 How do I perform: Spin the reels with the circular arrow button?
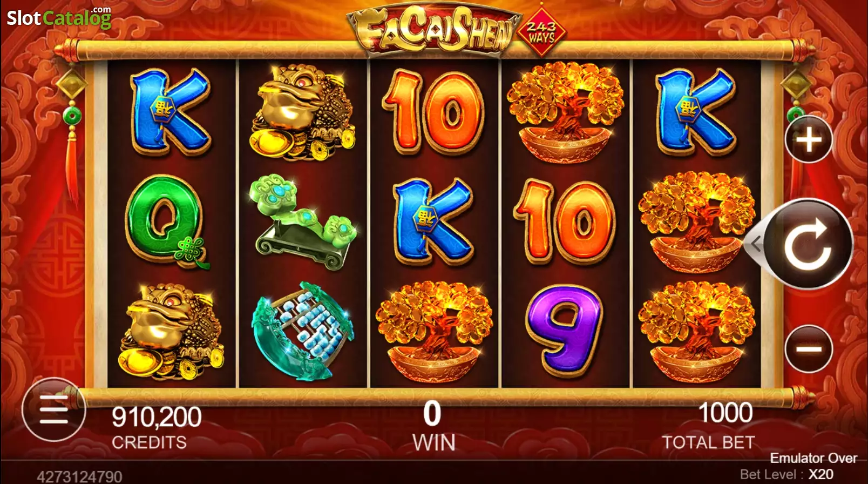[x=809, y=244]
